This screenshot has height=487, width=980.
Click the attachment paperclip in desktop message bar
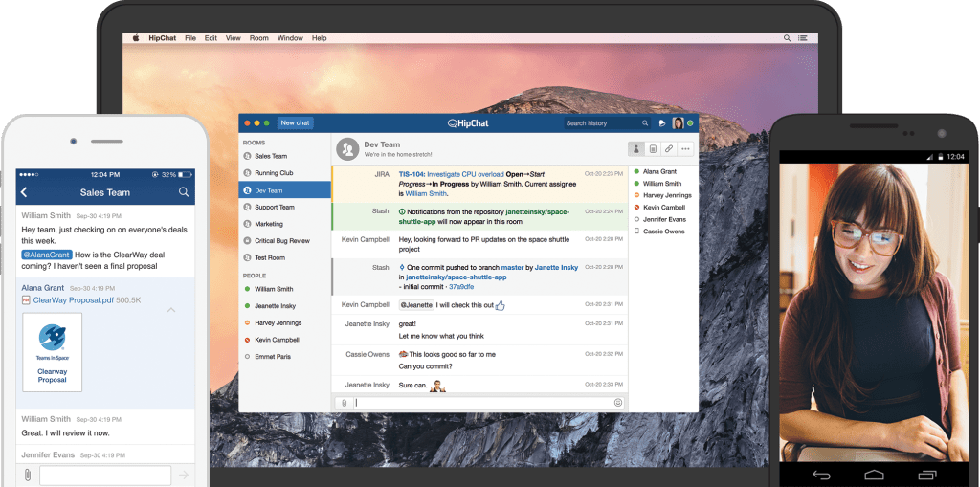pyautogui.click(x=344, y=403)
